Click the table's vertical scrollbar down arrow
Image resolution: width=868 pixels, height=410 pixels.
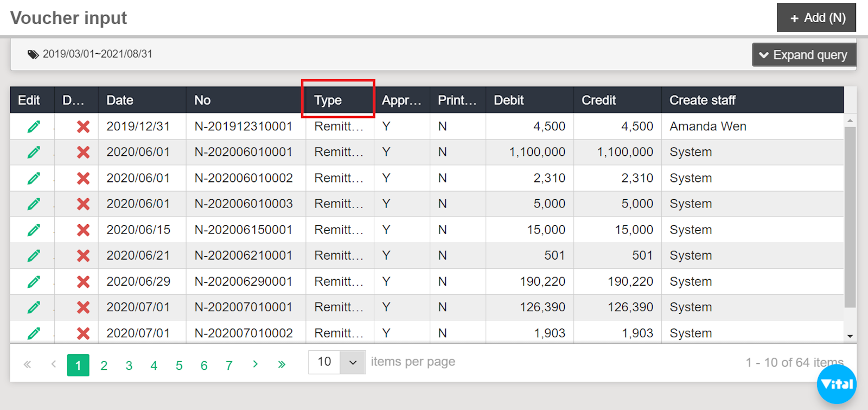pyautogui.click(x=850, y=336)
